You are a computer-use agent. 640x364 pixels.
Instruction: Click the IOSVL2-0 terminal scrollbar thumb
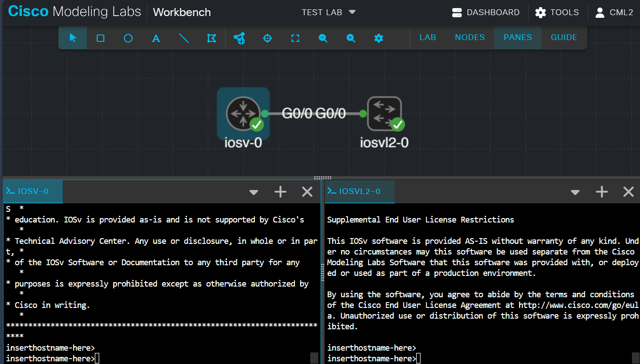point(636,358)
